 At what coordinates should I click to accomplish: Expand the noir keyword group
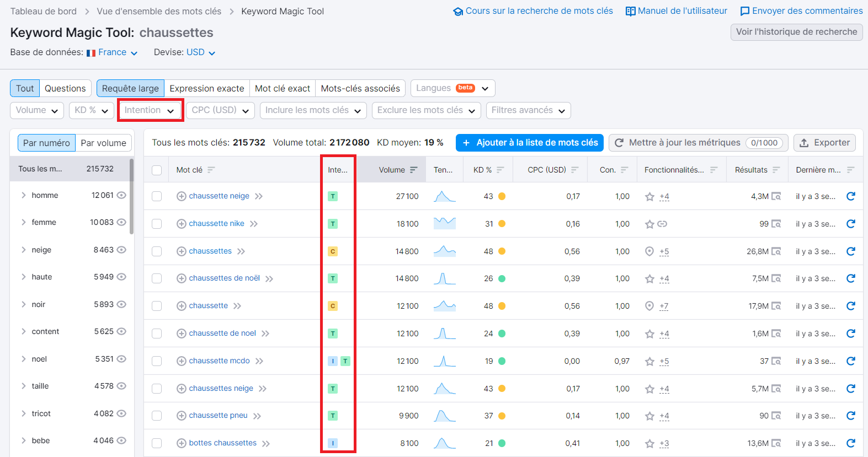23,304
